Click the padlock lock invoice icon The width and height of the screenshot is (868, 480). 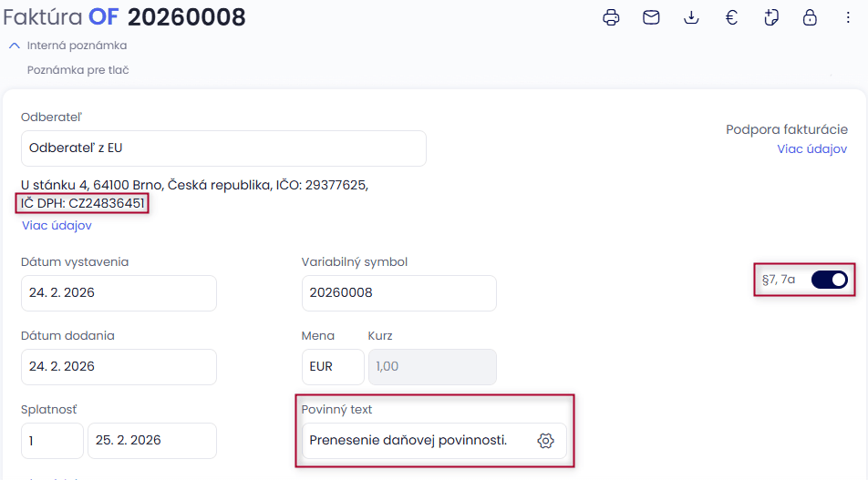point(810,17)
